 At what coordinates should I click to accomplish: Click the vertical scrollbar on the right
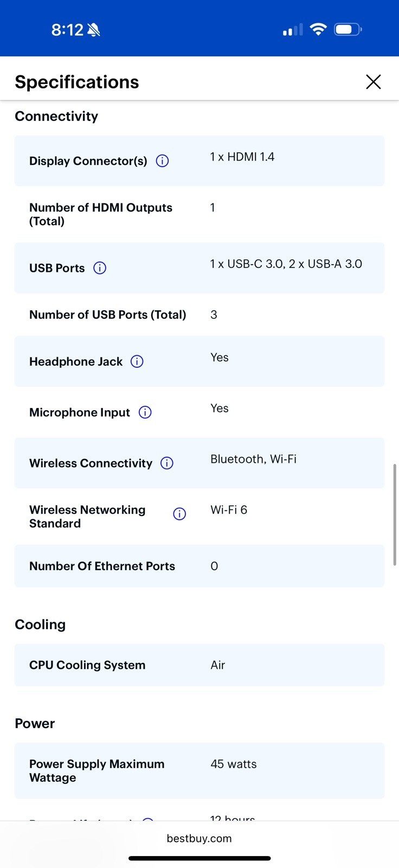coord(395,514)
